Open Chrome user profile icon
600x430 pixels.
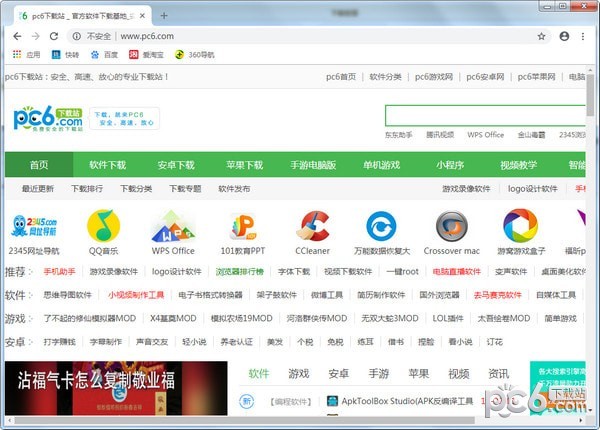click(565, 36)
